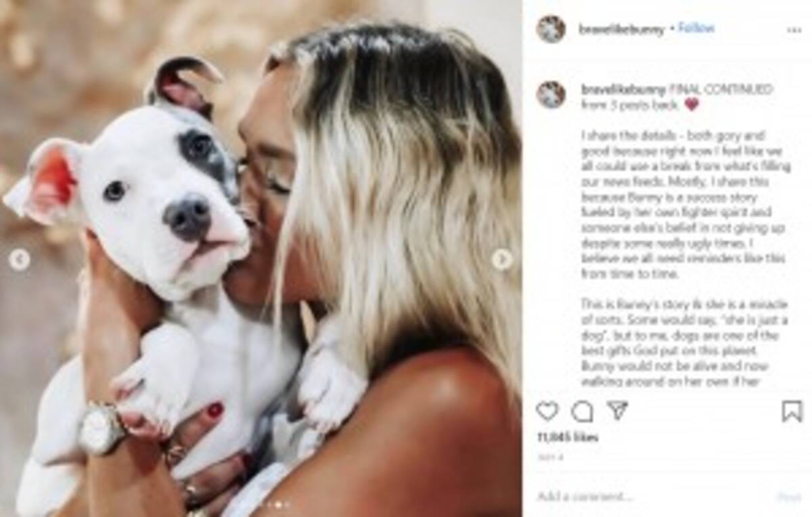Click the caption author avatar

pyautogui.click(x=551, y=95)
